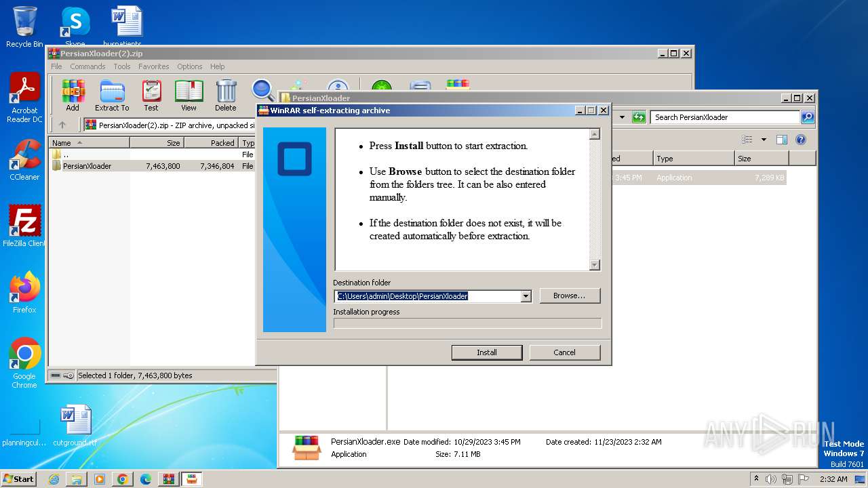Click the blue help icon in Explorer
Image resolution: width=868 pixels, height=488 pixels.
click(x=800, y=140)
